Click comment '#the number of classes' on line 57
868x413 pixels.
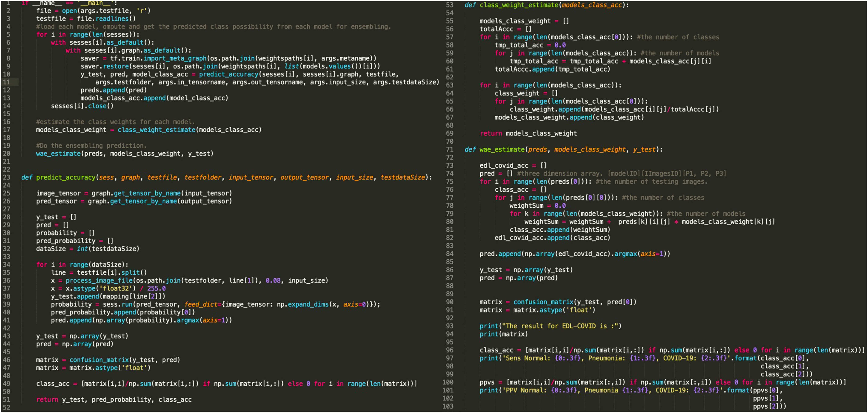click(678, 37)
